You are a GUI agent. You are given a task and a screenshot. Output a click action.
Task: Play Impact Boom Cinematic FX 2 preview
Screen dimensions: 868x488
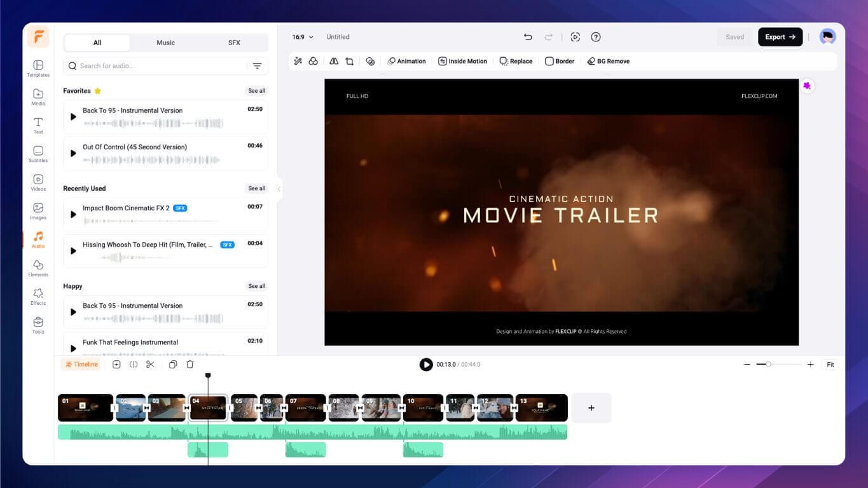pyautogui.click(x=73, y=215)
